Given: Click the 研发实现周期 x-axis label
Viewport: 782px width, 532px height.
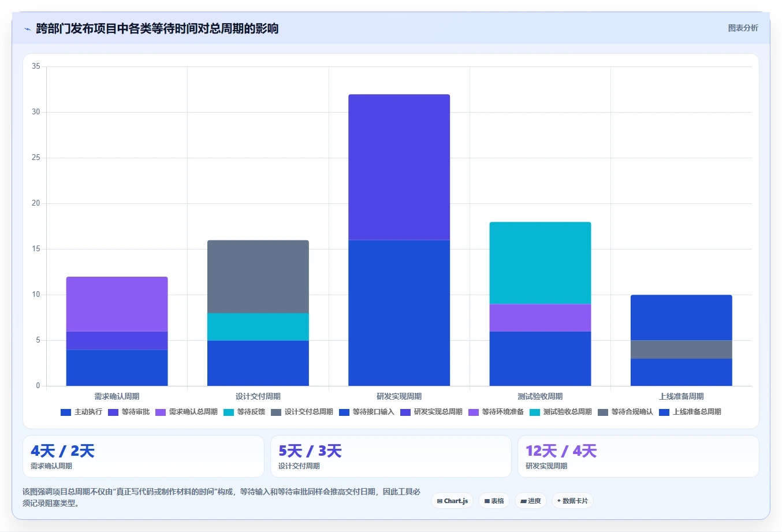Looking at the screenshot, I should pyautogui.click(x=399, y=396).
